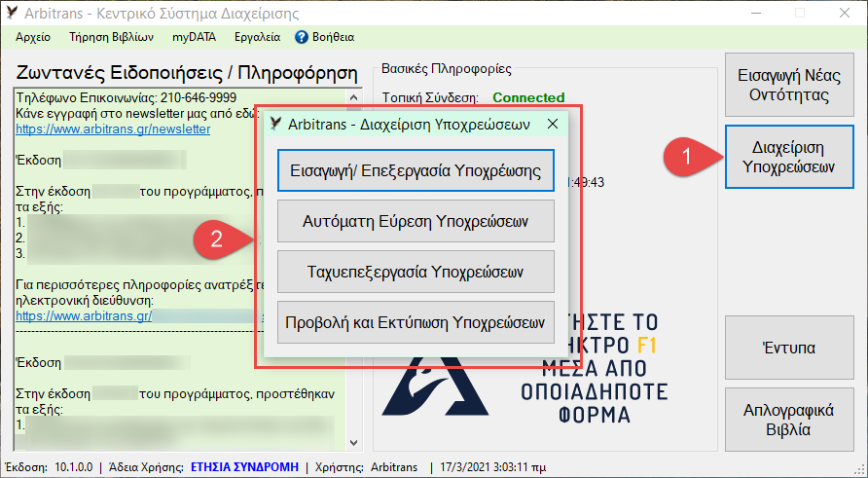Screen dimensions: 868x478
Task: Open the arbitrans.gr/newsletter link
Action: [113, 129]
